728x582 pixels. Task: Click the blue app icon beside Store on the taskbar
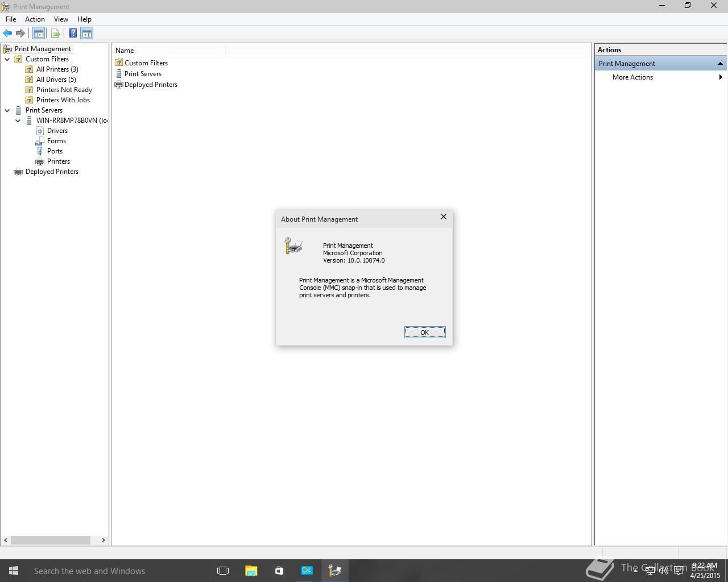pos(307,571)
